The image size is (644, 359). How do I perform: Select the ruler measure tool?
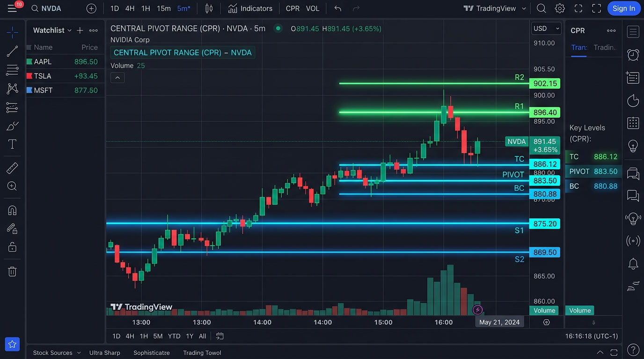(12, 167)
